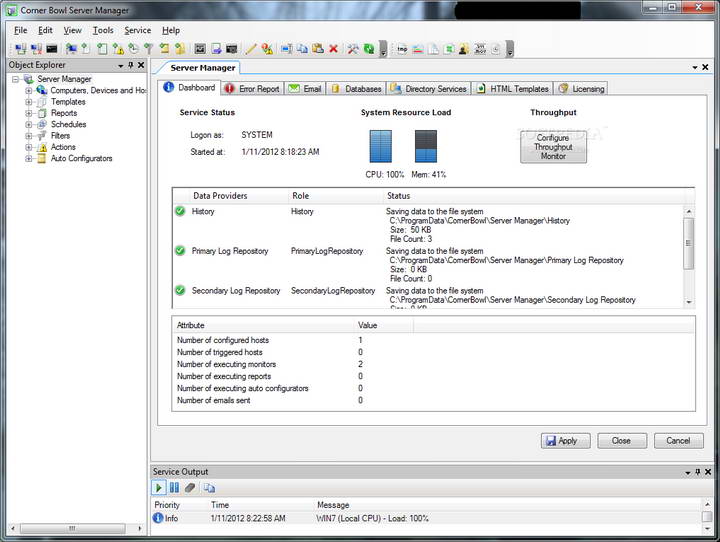The height and width of the screenshot is (542, 720).
Task: Expand the Templates tree node
Action: tap(29, 102)
